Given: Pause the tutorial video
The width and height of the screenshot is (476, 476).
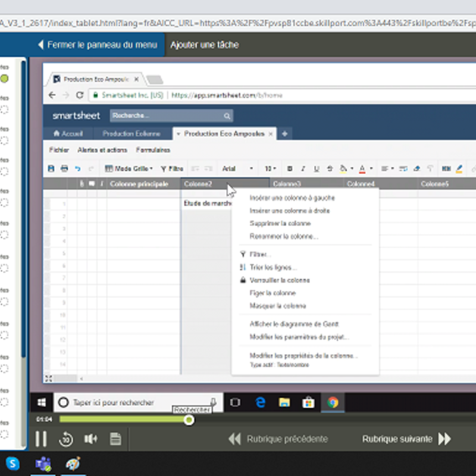Looking at the screenshot, I should click(41, 439).
